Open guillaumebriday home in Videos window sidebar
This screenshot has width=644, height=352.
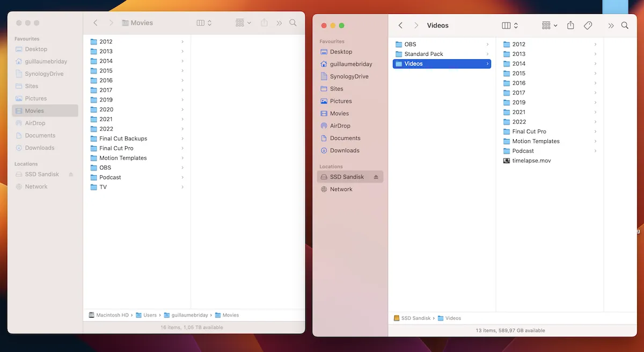point(350,64)
